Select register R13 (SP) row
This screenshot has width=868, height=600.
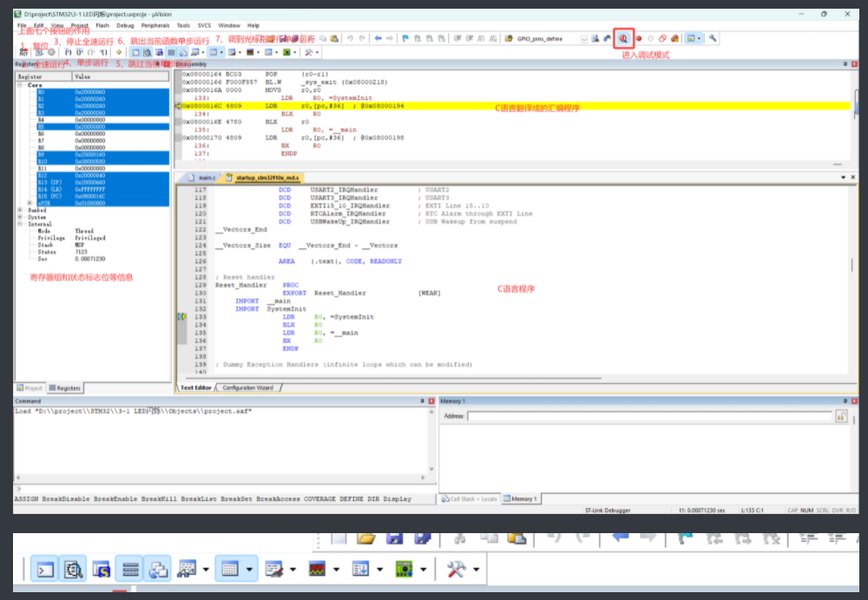102,182
